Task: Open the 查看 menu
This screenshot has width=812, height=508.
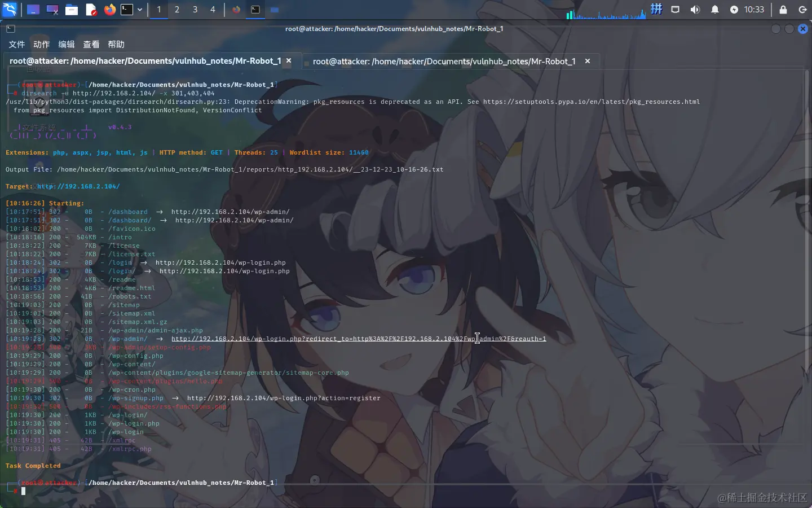Action: (91, 44)
